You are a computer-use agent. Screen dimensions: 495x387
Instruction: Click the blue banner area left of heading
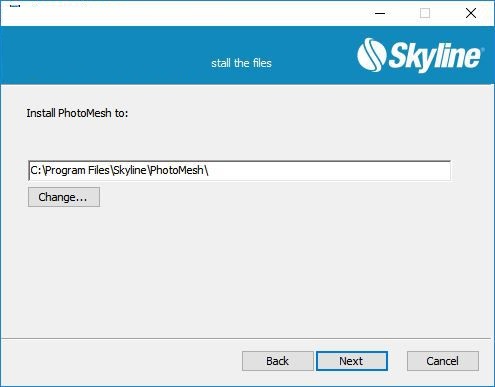coord(105,55)
